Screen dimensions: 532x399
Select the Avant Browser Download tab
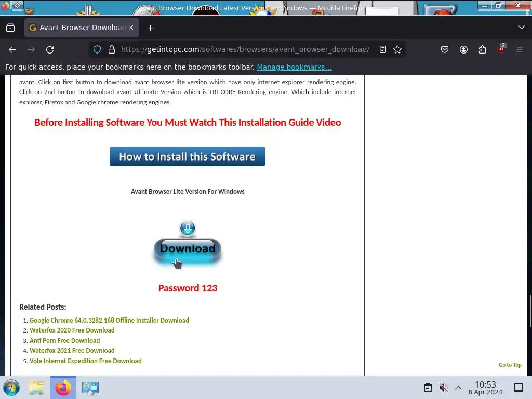pyautogui.click(x=82, y=28)
